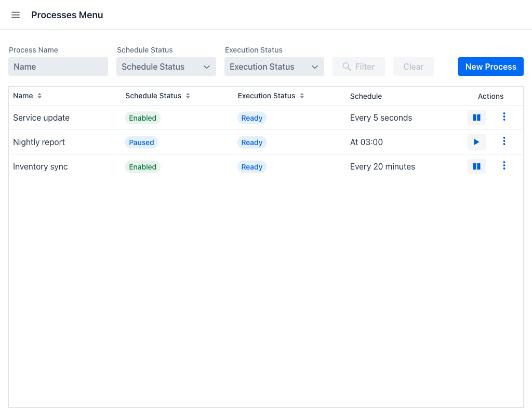532x416 pixels.
Task: Click the Actions column header
Action: (490, 96)
